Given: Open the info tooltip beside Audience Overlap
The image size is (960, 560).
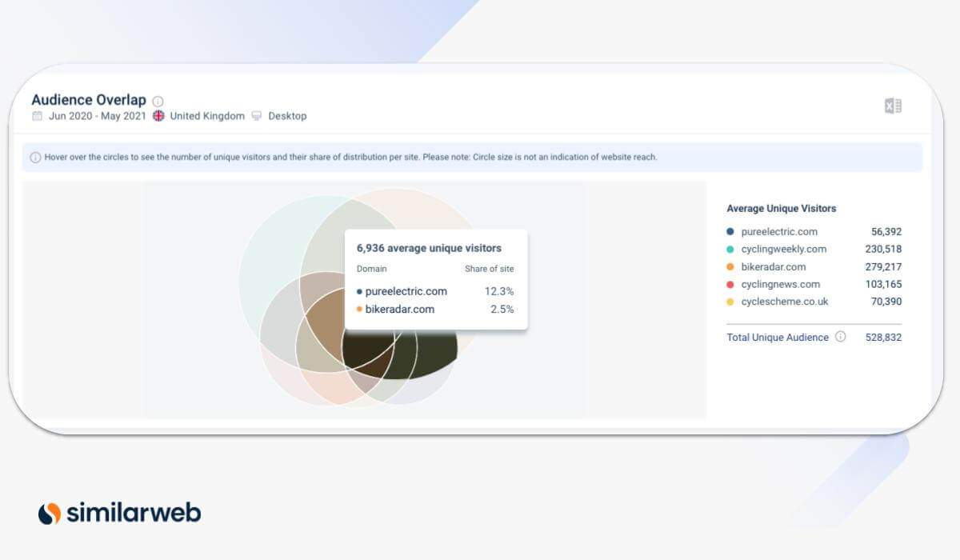Looking at the screenshot, I should pyautogui.click(x=158, y=101).
